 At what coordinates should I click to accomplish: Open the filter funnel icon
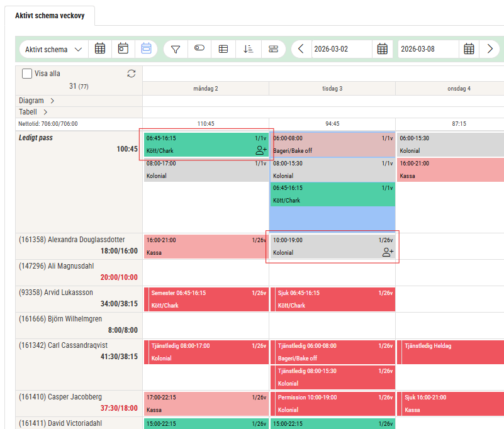tap(176, 49)
